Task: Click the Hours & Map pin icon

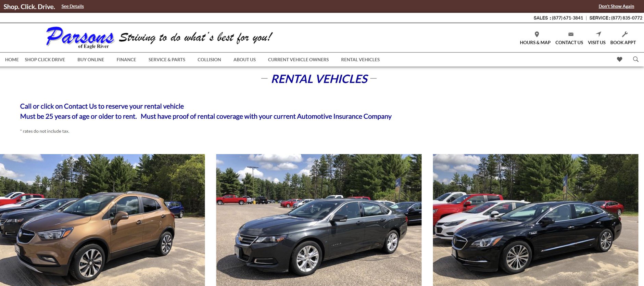Action: click(536, 34)
